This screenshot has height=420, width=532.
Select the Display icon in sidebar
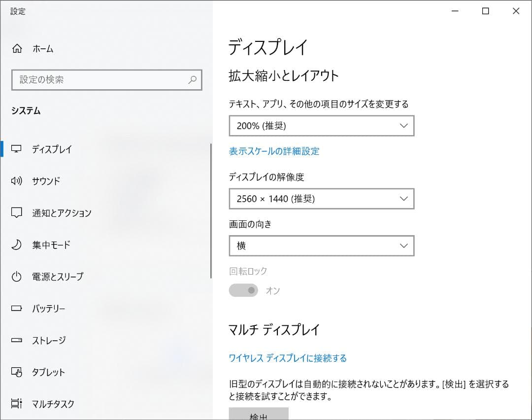pos(16,149)
